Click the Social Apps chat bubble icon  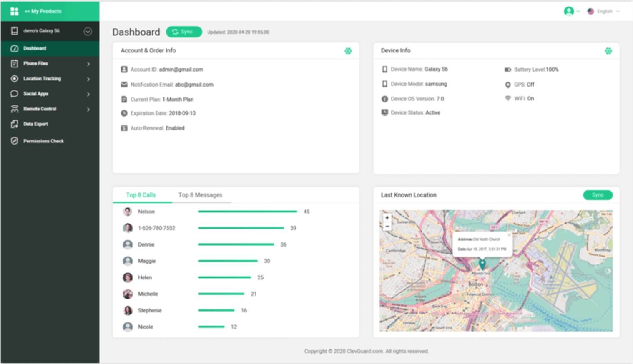pyautogui.click(x=15, y=94)
